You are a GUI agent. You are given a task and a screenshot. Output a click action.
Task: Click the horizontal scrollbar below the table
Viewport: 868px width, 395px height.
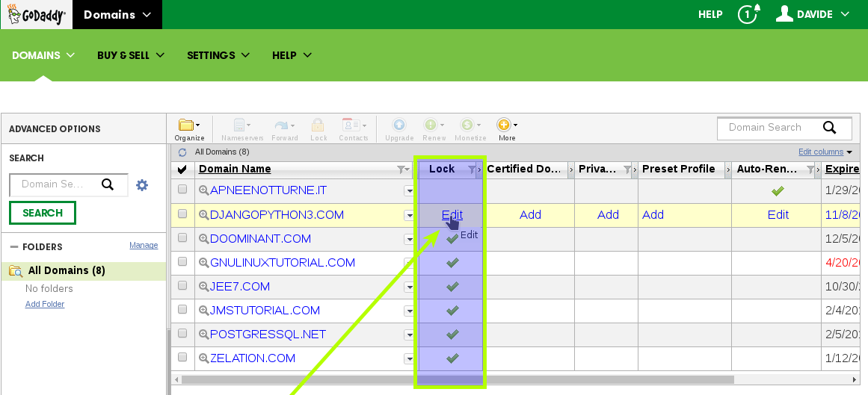click(458, 379)
